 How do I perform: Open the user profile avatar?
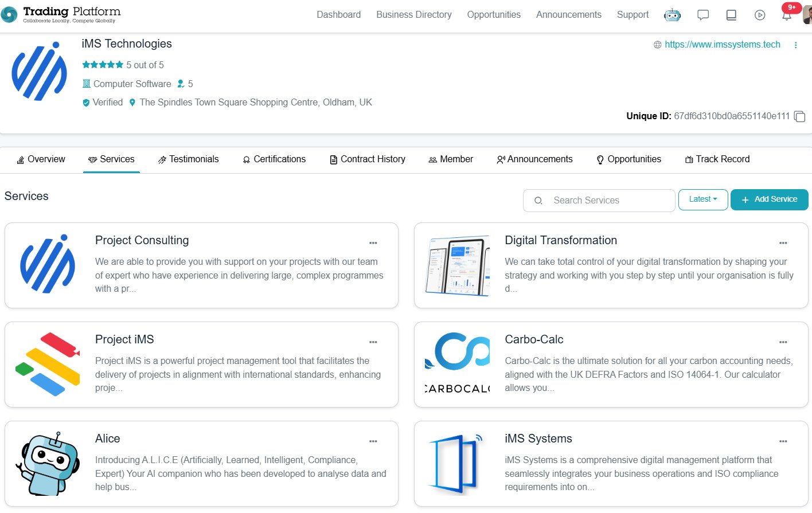point(807,15)
